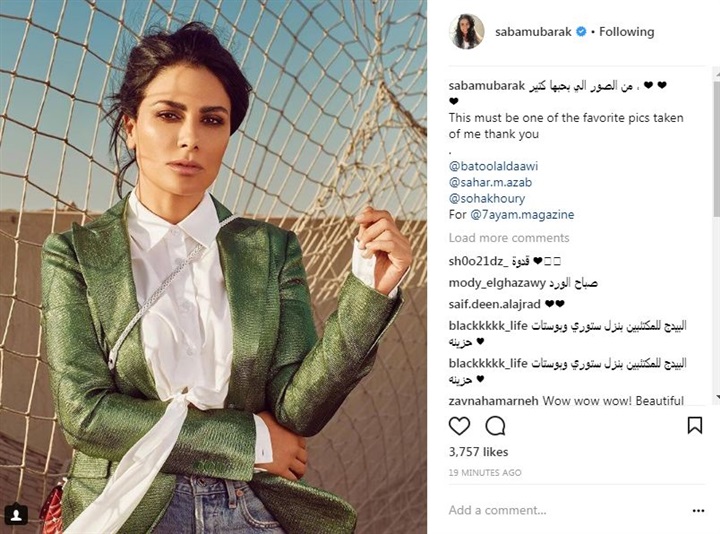Screen dimensions: 720x534
Task: Expand Load more comments
Action: pos(509,238)
